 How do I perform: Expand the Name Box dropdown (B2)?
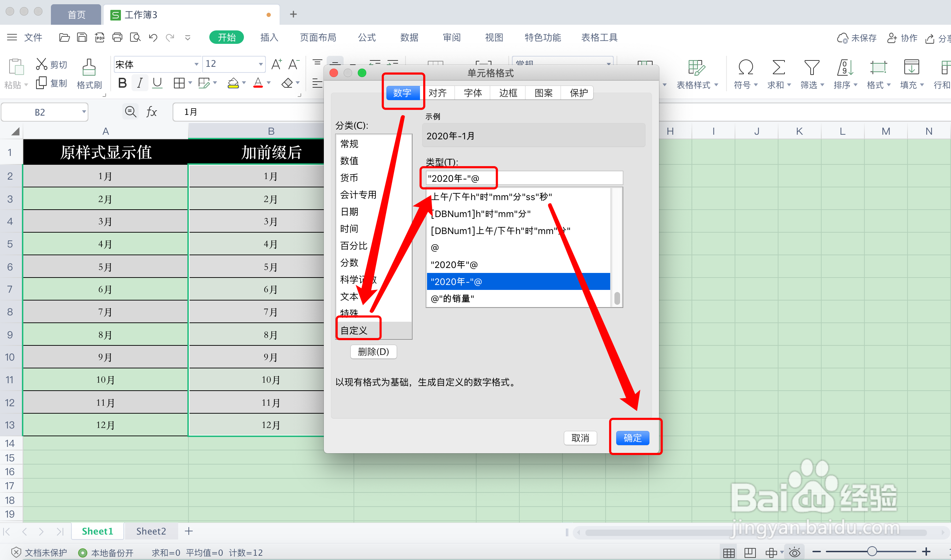click(84, 112)
